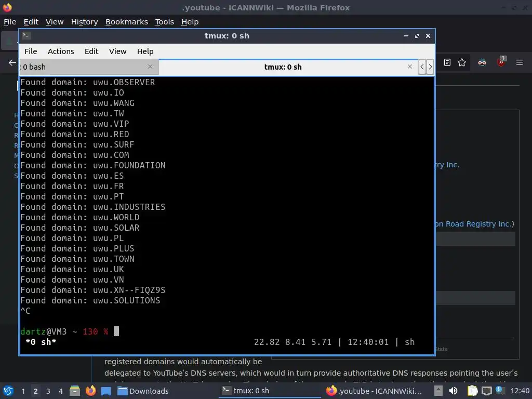Click the removable media eject tray icon
Image resolution: width=532 pixels, height=399 pixels.
point(438,391)
